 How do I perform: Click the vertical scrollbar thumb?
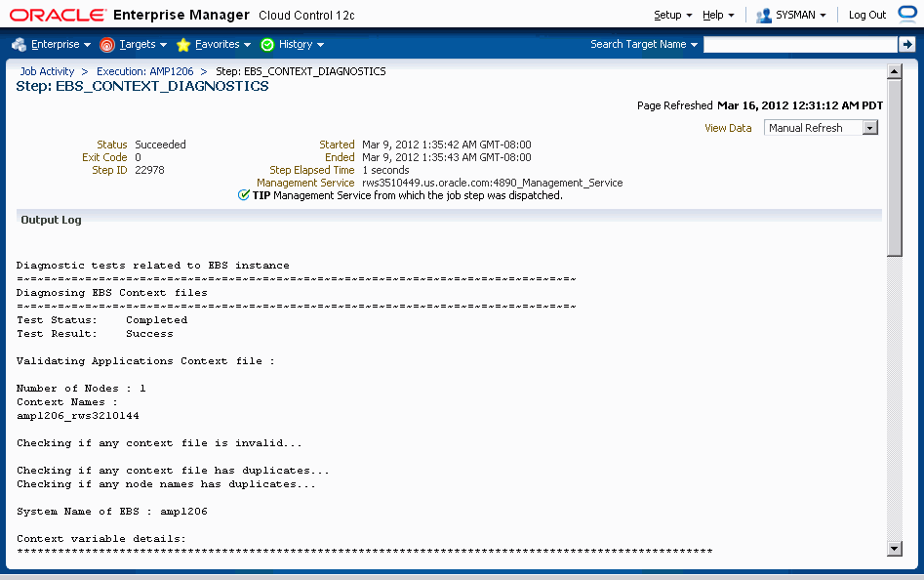tap(895, 168)
